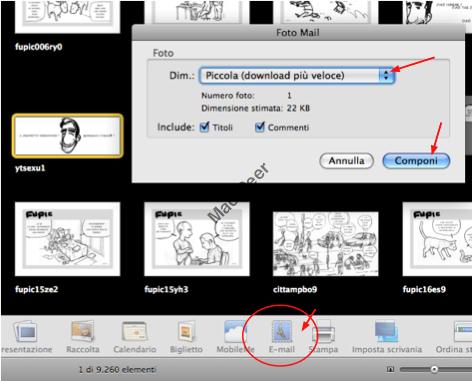Click the Ordina stampe icon
Image resolution: width=472 pixels, height=381 pixels.
point(463,332)
